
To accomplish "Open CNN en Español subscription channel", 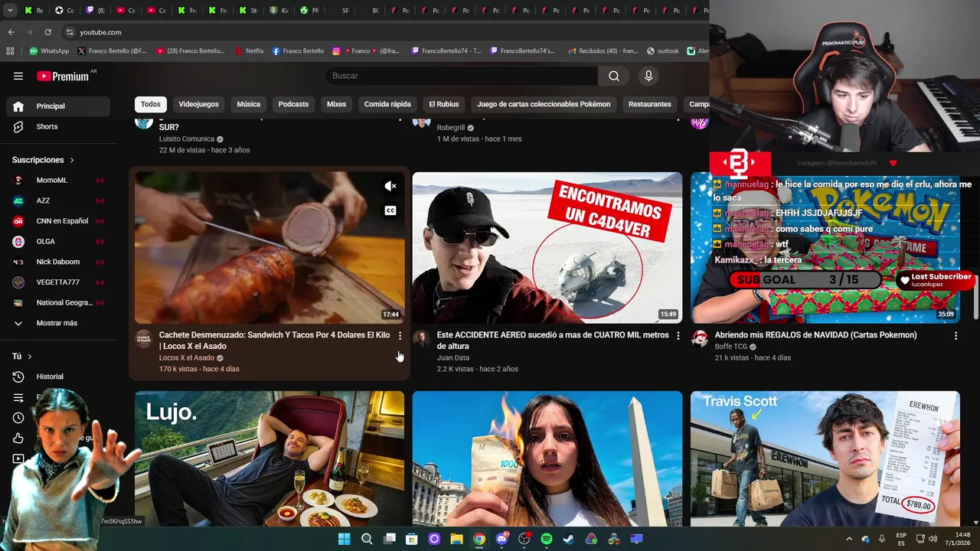I will coord(58,221).
